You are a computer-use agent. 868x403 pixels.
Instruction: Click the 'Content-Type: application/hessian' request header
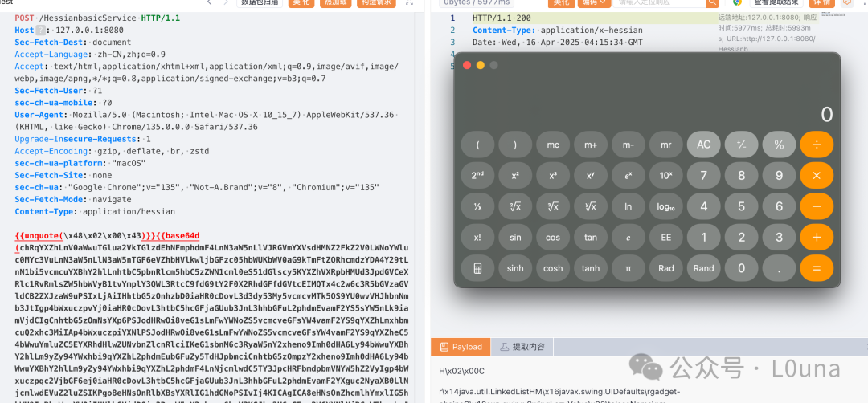[95, 211]
